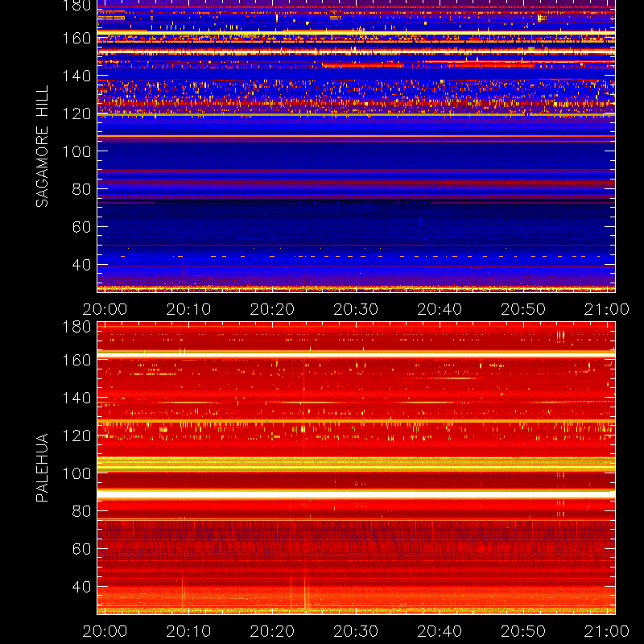Click inside the Palehua spectrogram image
This screenshot has width=644, height=644.
coord(356,469)
